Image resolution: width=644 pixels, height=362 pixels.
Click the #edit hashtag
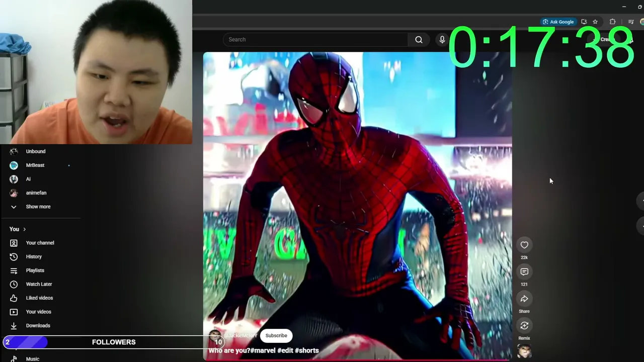point(285,350)
